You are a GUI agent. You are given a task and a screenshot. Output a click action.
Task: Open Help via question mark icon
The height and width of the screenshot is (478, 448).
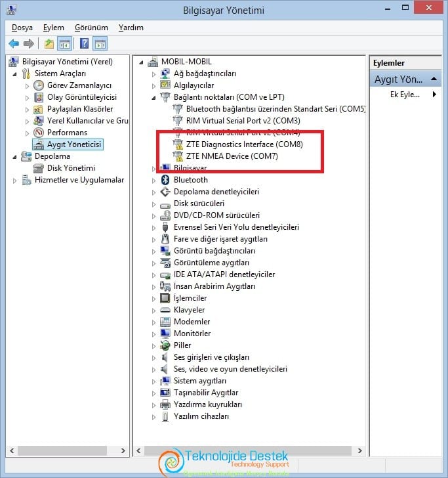(84, 43)
